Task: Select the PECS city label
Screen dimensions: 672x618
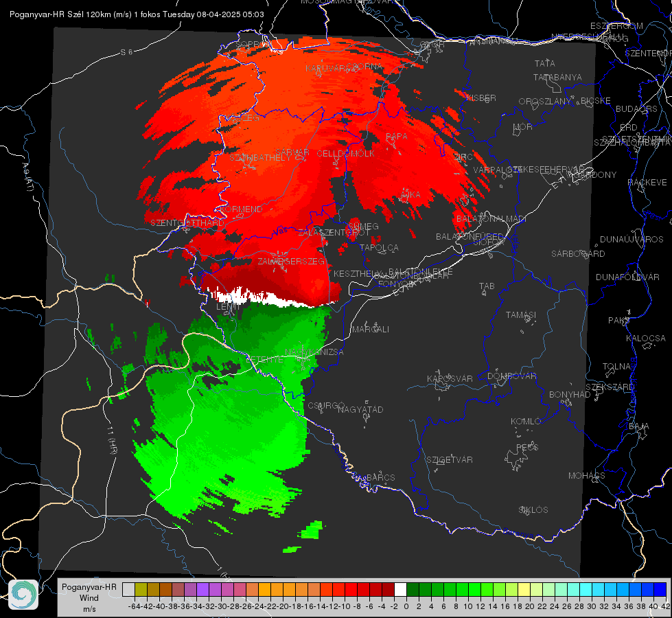Action: [x=526, y=447]
